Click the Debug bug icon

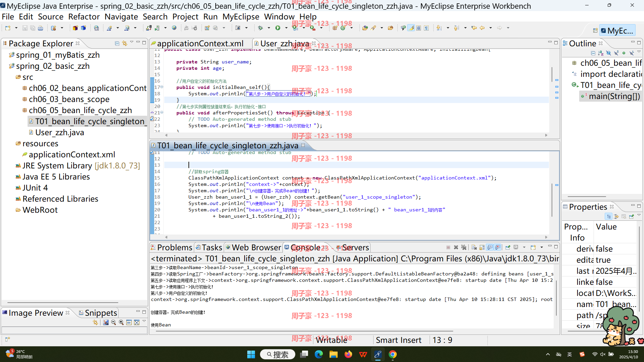click(260, 28)
